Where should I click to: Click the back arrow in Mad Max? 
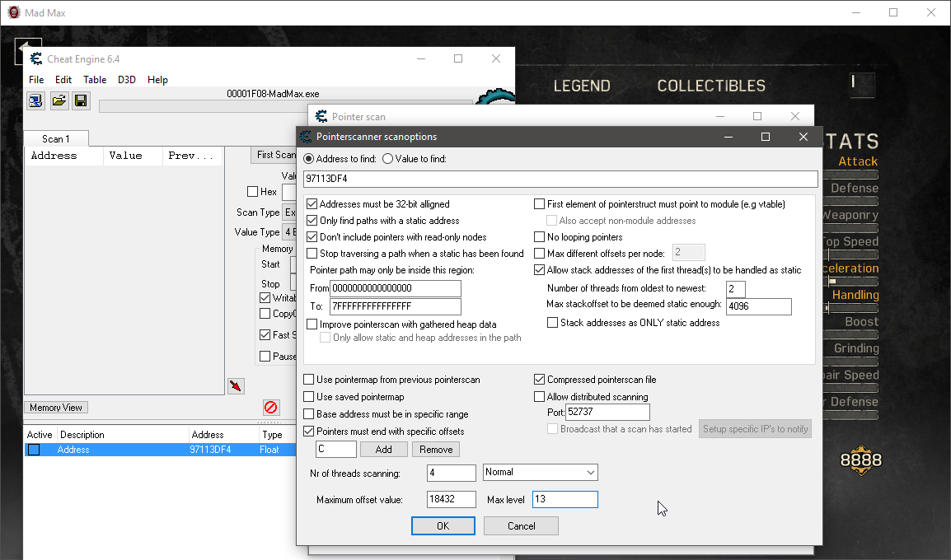(27, 51)
